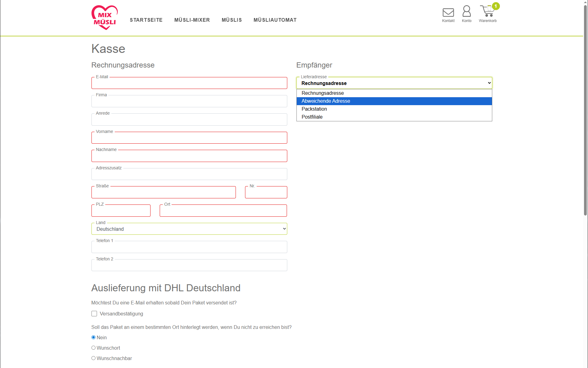The image size is (588, 368).
Task: Click into the E-Mail field
Action: pyautogui.click(x=189, y=83)
